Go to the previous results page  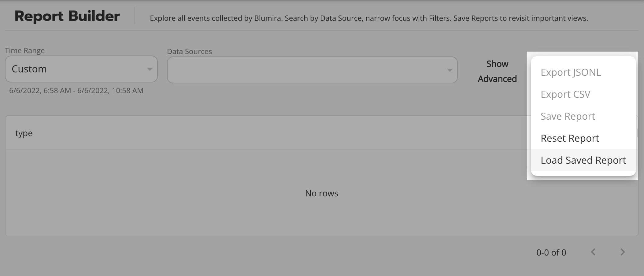593,252
